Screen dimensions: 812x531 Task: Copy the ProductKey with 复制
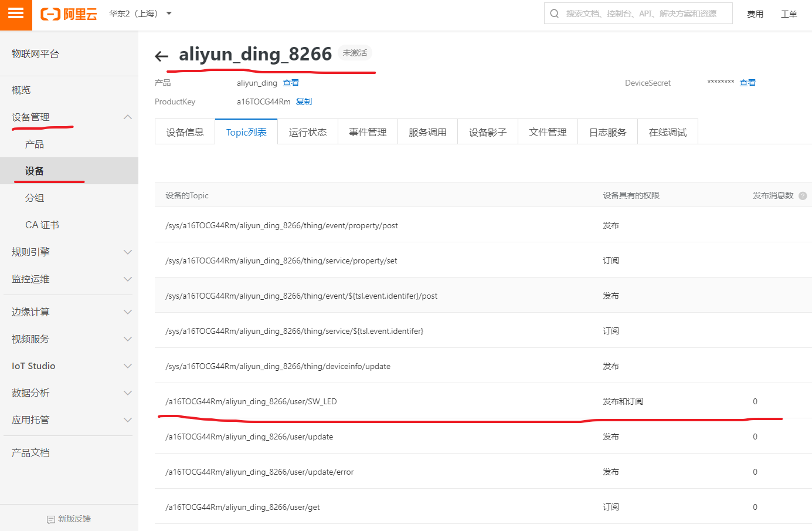(304, 102)
